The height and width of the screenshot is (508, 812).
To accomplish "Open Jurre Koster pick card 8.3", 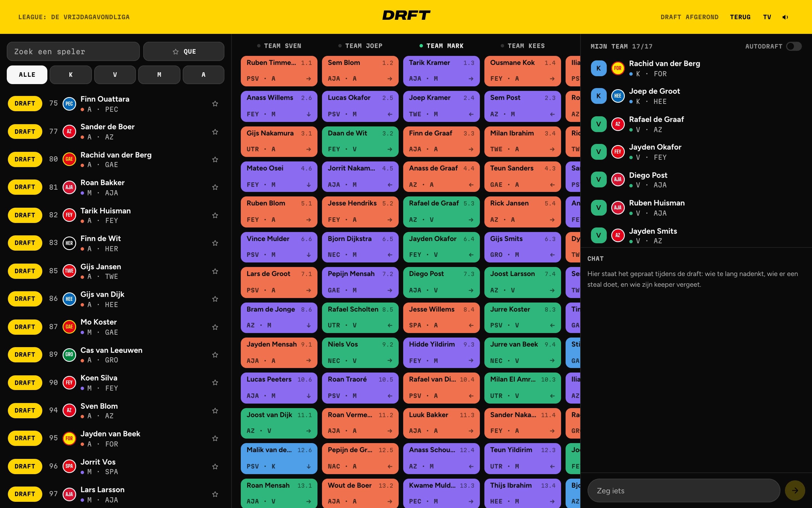I will click(523, 317).
